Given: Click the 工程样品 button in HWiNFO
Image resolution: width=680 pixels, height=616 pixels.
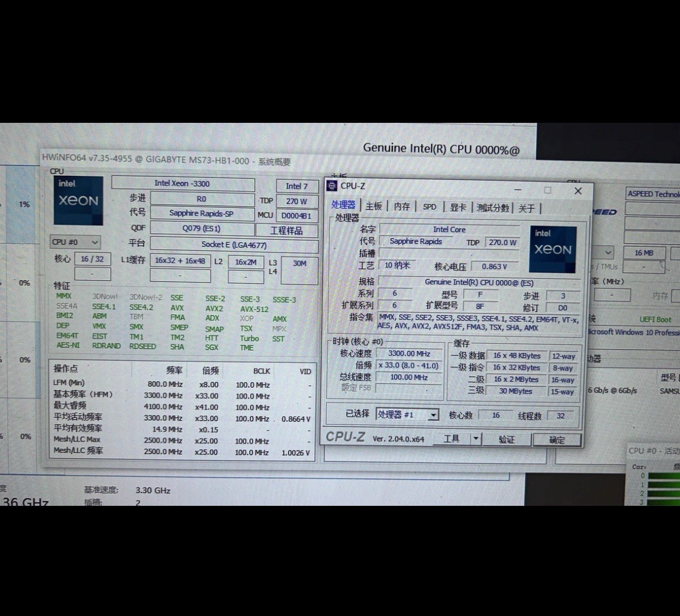Looking at the screenshot, I should click(287, 230).
